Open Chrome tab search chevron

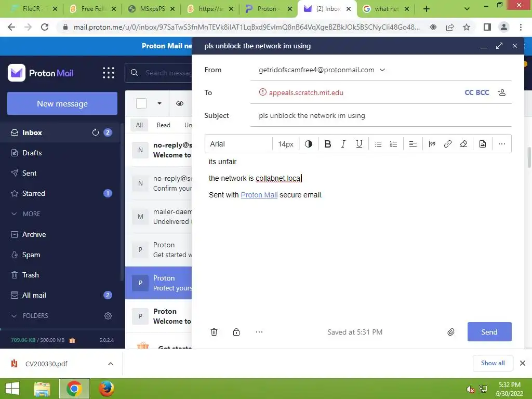pyautogui.click(x=467, y=9)
